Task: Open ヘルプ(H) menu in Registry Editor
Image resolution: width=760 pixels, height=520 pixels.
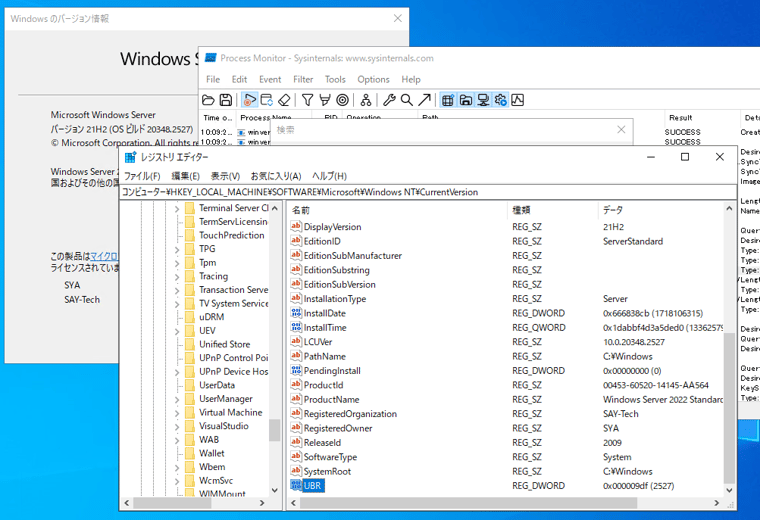Action: point(329,176)
